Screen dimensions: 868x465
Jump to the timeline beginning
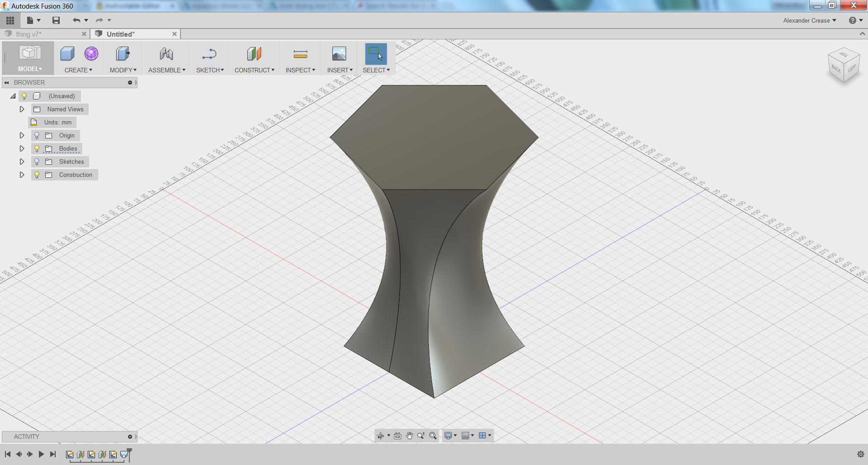coord(8,454)
